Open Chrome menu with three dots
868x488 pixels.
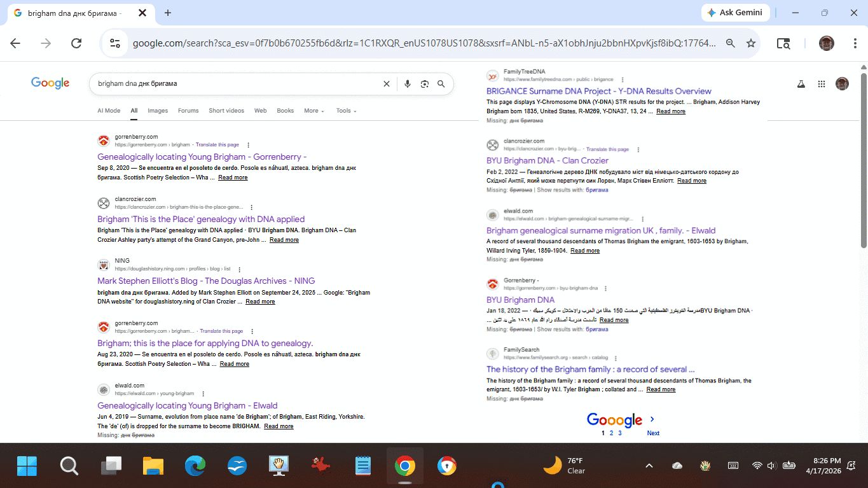coord(855,43)
